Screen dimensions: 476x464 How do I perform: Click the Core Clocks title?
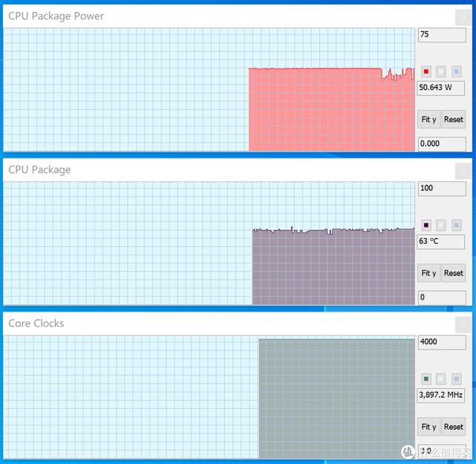36,323
